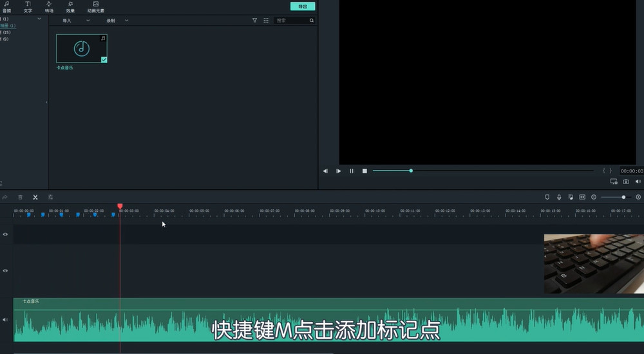644x354 pixels.
Task: Click the ruler label 00:00:10:00
Action: tap(375, 210)
